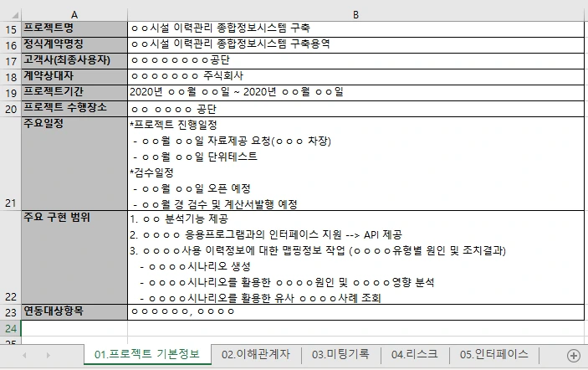Select empty cell B24

tap(355, 328)
